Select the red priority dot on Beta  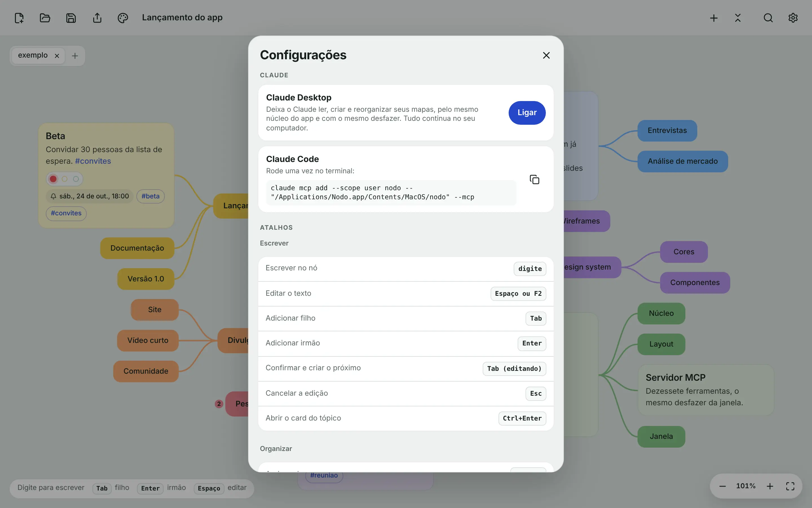coord(53,179)
